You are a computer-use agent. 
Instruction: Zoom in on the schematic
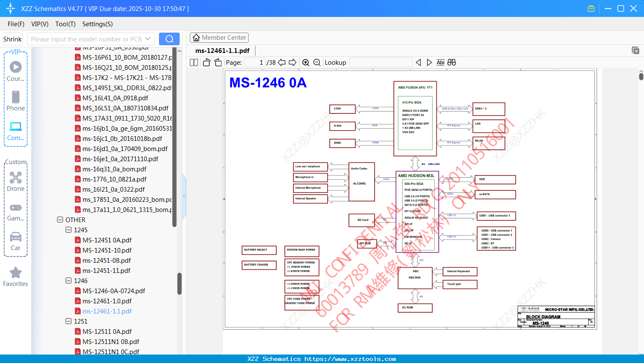click(306, 63)
